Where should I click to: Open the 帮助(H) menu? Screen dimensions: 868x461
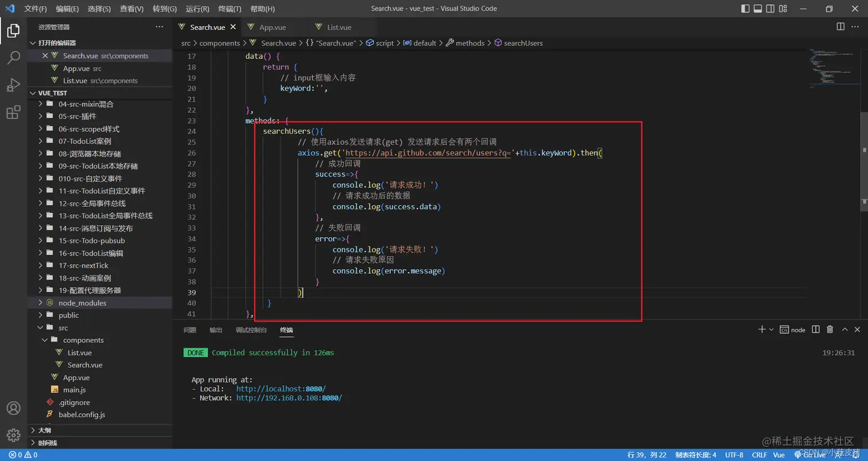[263, 9]
